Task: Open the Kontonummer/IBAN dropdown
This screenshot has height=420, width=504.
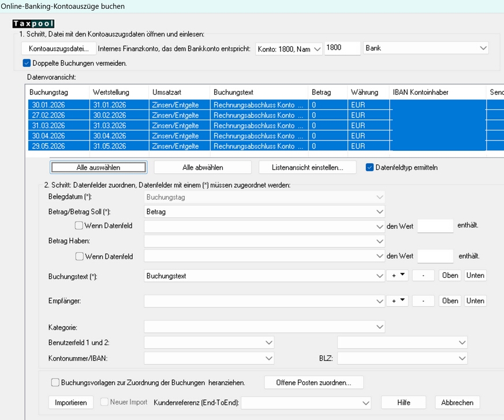Action: click(209, 358)
